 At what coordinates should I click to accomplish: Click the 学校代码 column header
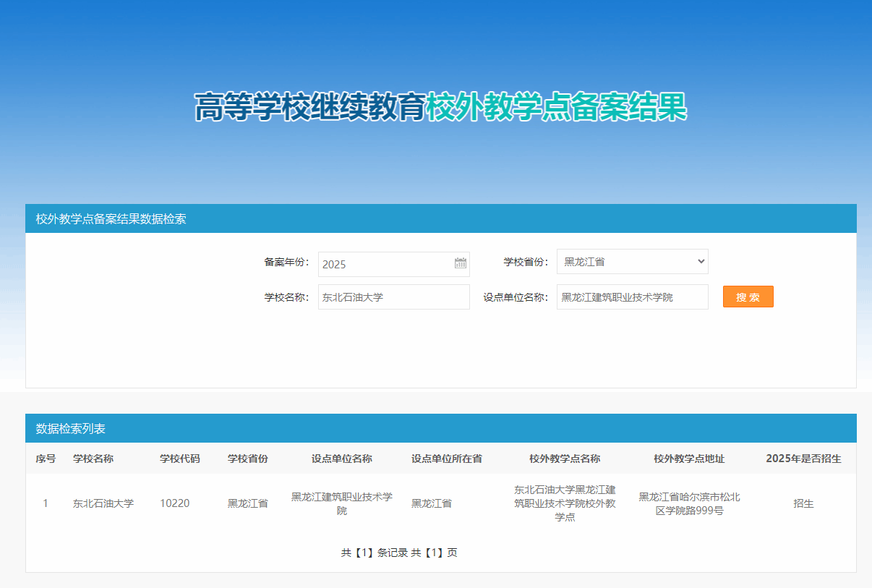pyautogui.click(x=180, y=459)
